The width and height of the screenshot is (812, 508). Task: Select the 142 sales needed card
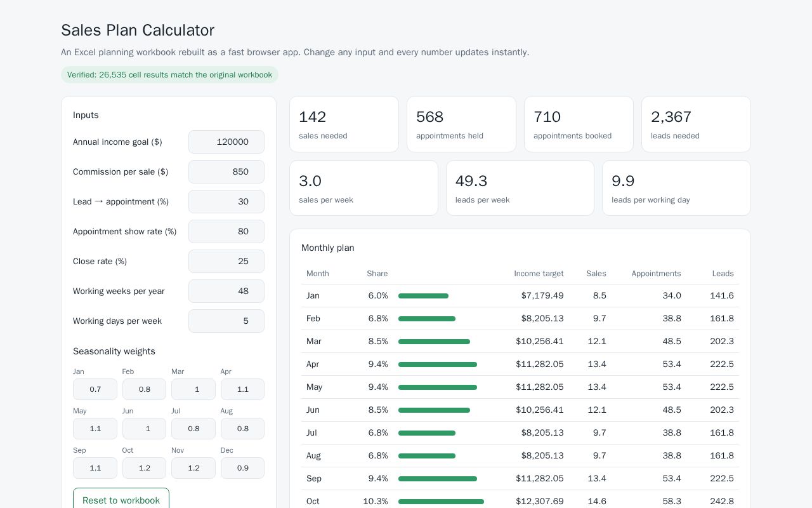coord(344,124)
